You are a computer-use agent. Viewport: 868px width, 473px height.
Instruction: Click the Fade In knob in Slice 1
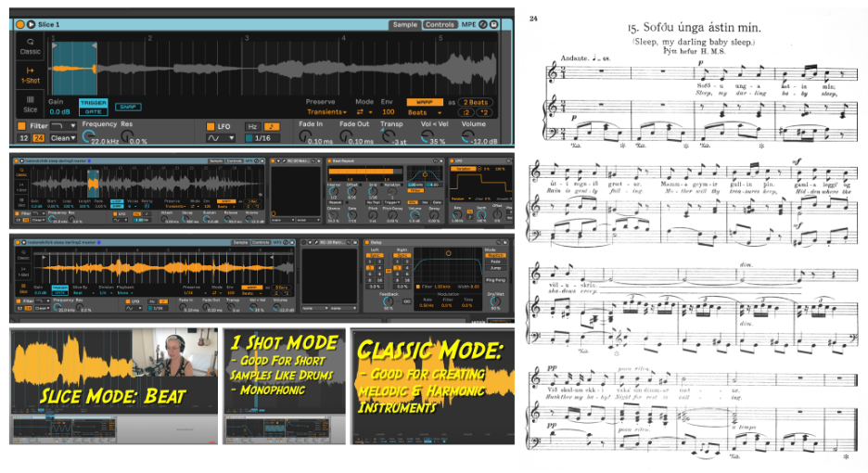305,135
